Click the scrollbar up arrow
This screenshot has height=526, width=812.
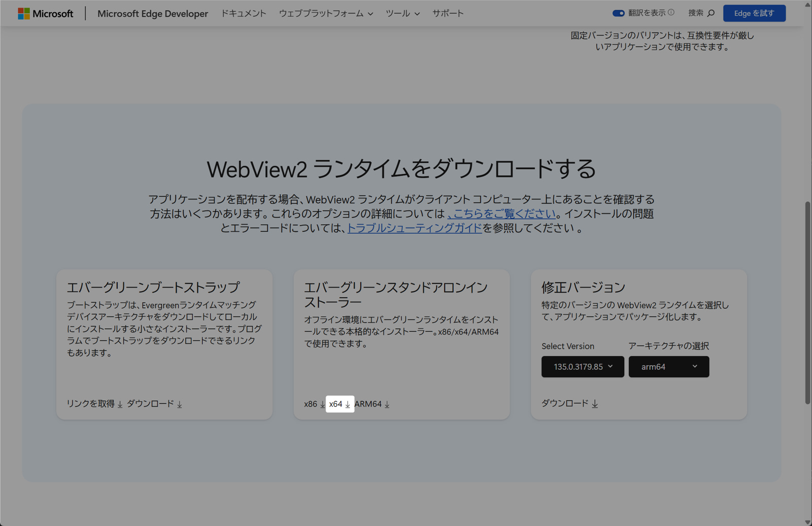point(808,4)
